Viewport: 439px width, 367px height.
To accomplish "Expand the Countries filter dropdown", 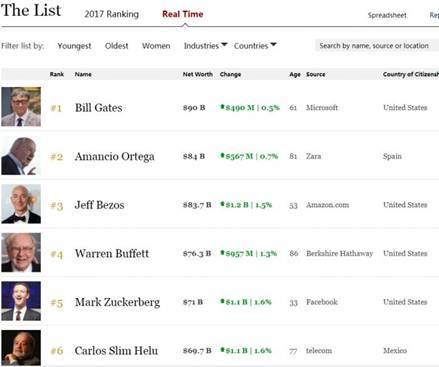I will 255,46.
